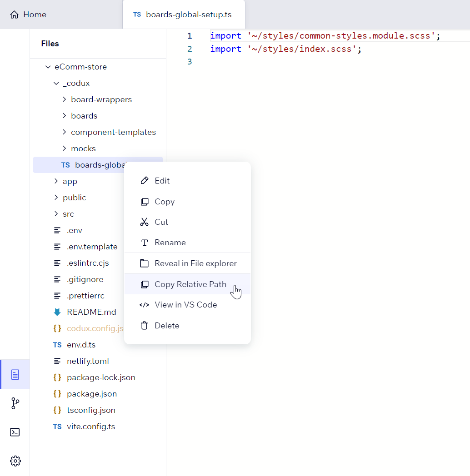Click the icon beside Copy Relative Path

coord(144,284)
